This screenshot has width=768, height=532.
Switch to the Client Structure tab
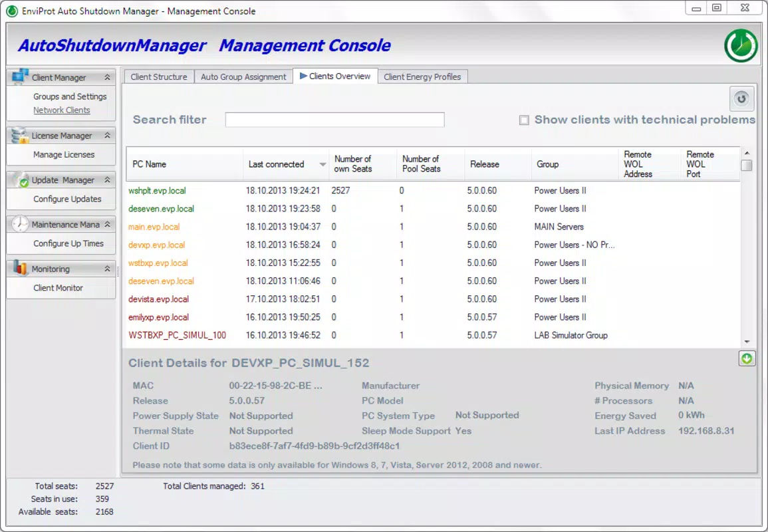(159, 77)
